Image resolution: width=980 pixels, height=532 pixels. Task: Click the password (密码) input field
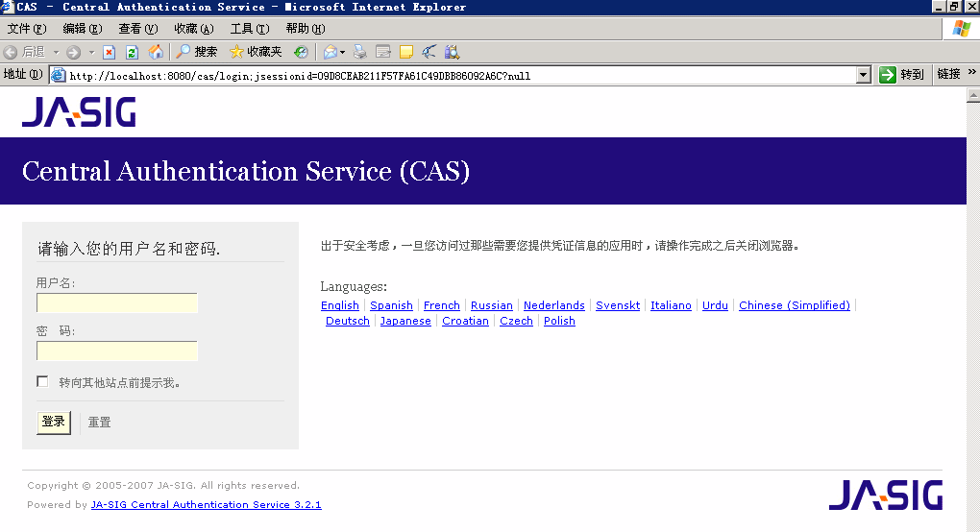[x=117, y=351]
